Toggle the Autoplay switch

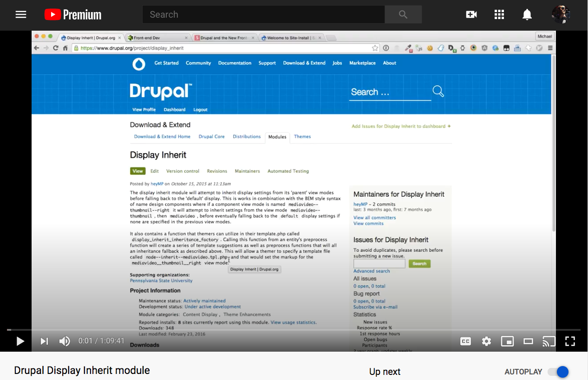pyautogui.click(x=558, y=372)
